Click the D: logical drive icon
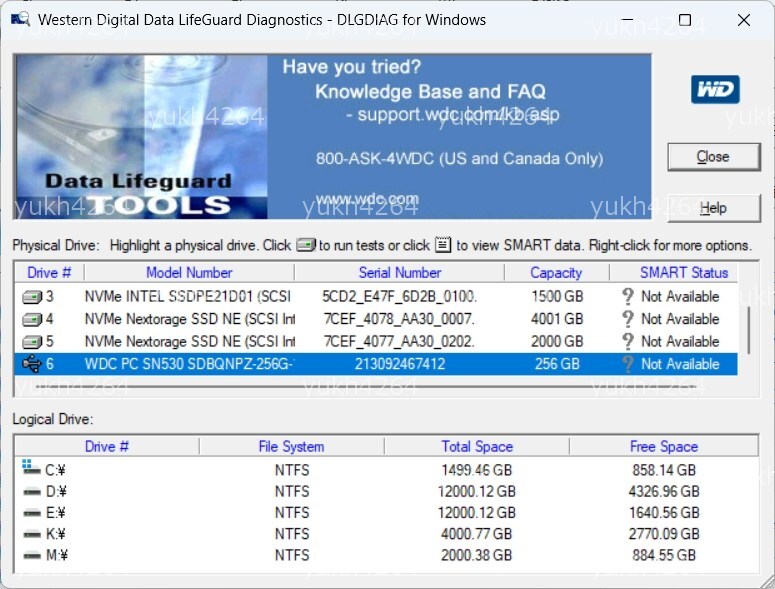Viewport: 775px width, 589px height. point(31,491)
